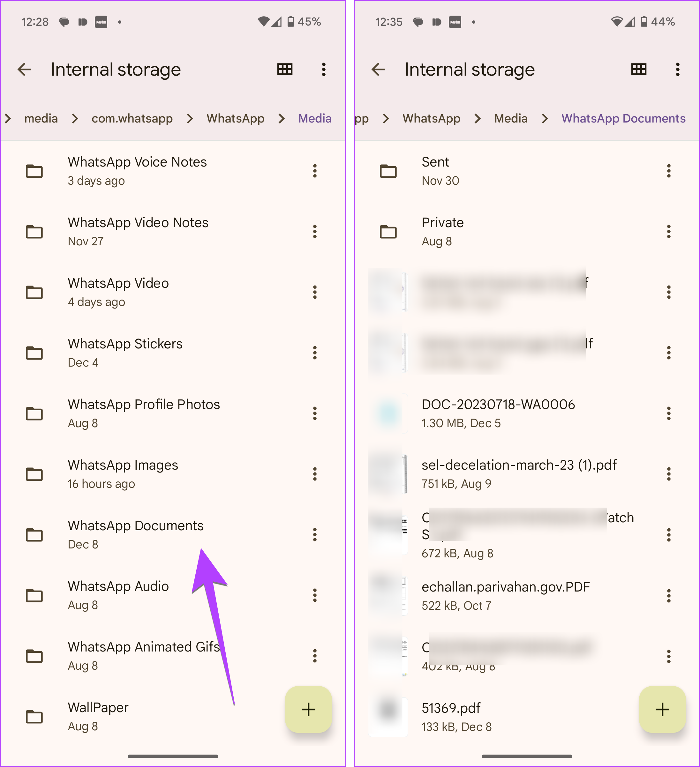Select the WhatsApp Voice Notes folder
The height and width of the screenshot is (767, 700).
[x=137, y=170]
